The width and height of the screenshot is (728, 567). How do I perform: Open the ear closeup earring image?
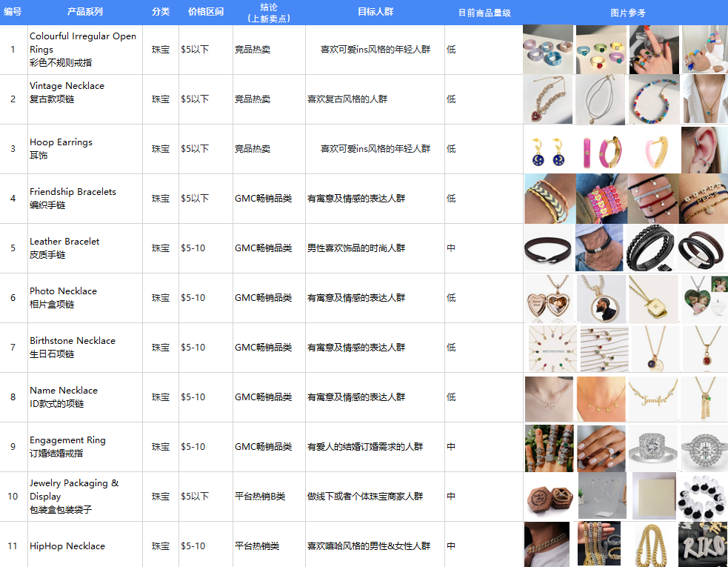coord(704,150)
